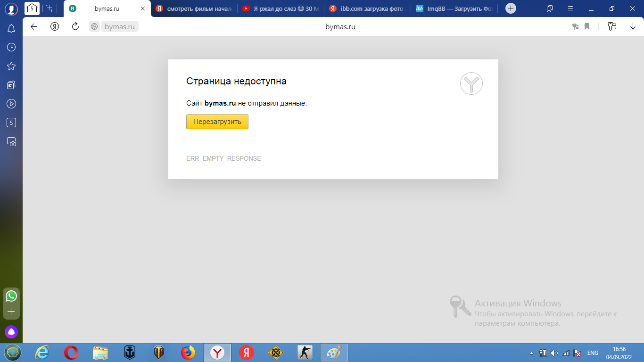644x362 pixels.
Task: Open the screenshot tool in sidebar
Action: (11, 141)
